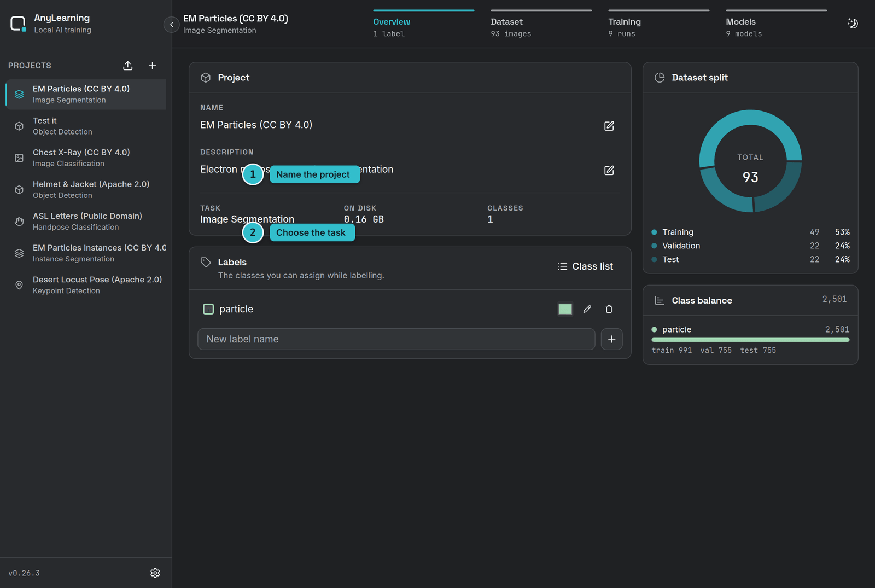Edit the project description icon

tap(609, 170)
